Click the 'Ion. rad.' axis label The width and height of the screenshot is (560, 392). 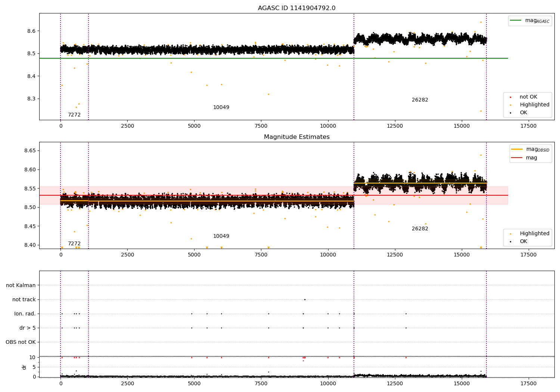coord(25,314)
